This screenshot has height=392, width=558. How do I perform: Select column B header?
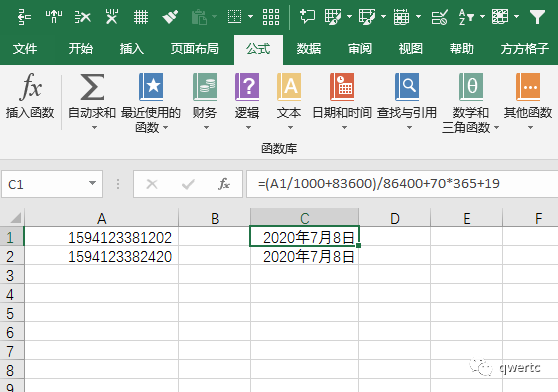(x=215, y=218)
